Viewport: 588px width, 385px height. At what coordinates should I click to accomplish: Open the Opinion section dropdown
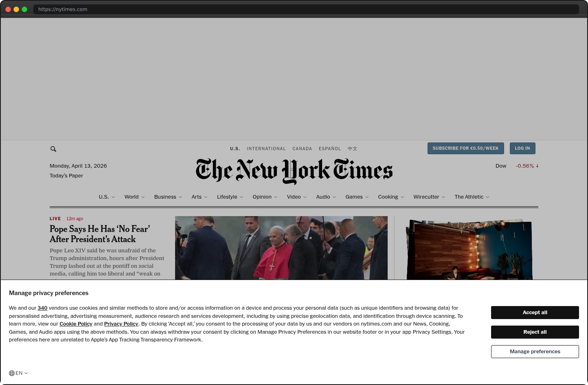[x=265, y=197]
